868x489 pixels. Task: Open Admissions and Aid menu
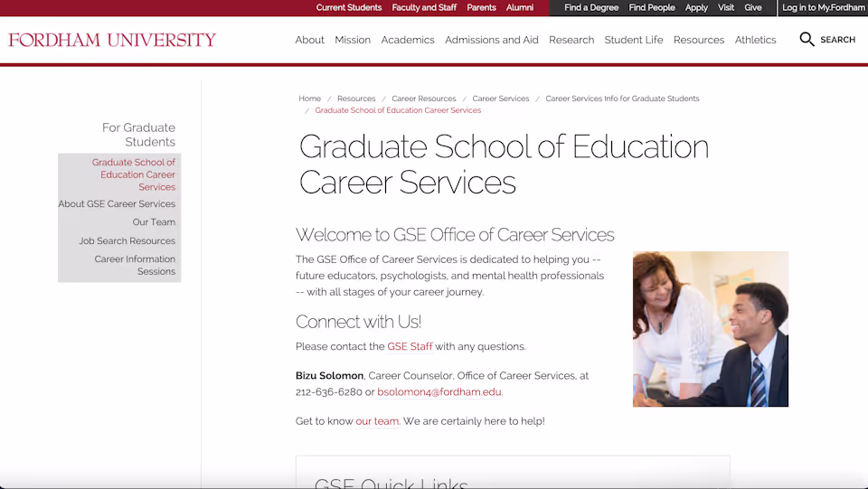click(492, 40)
